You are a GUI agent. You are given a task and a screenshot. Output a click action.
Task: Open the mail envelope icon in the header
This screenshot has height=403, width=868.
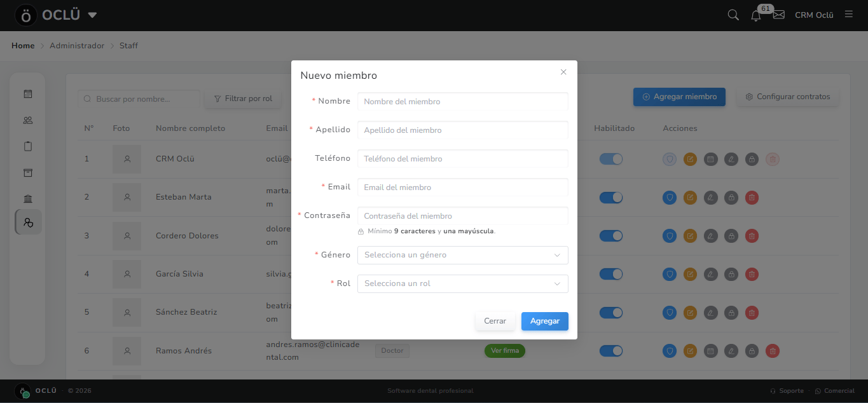pos(779,15)
